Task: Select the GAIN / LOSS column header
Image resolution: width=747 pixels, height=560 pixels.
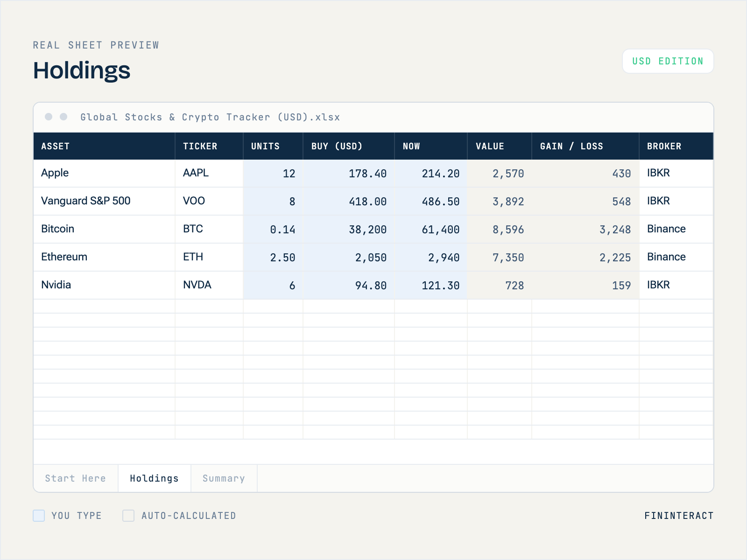Action: [585, 146]
